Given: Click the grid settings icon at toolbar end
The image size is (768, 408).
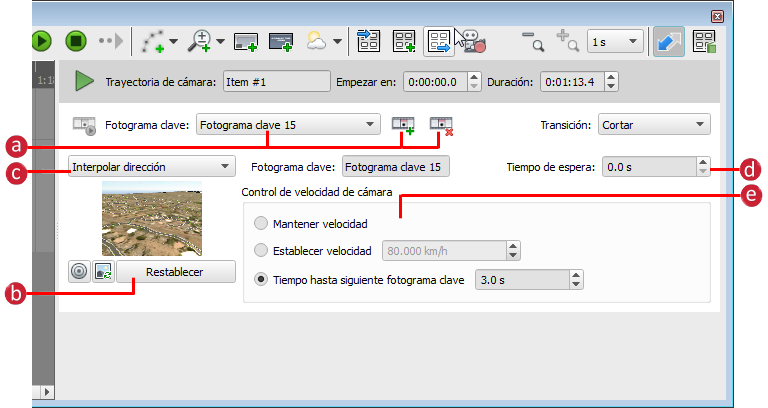Looking at the screenshot, I should (x=704, y=42).
